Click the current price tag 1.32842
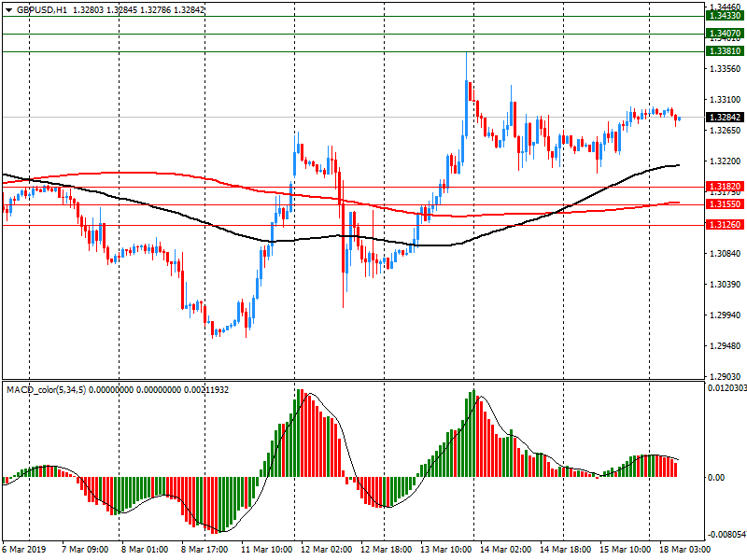747x560 pixels. (725, 118)
